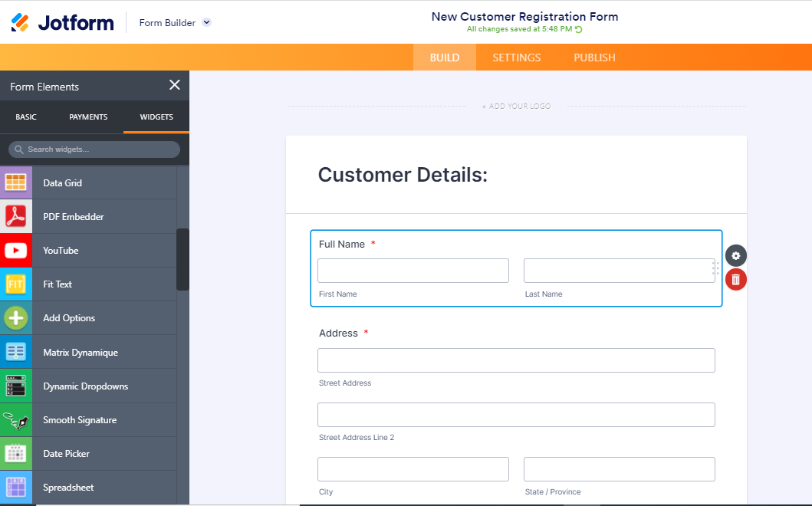Click the Last Name sublabel
812x506 pixels.
coord(544,294)
